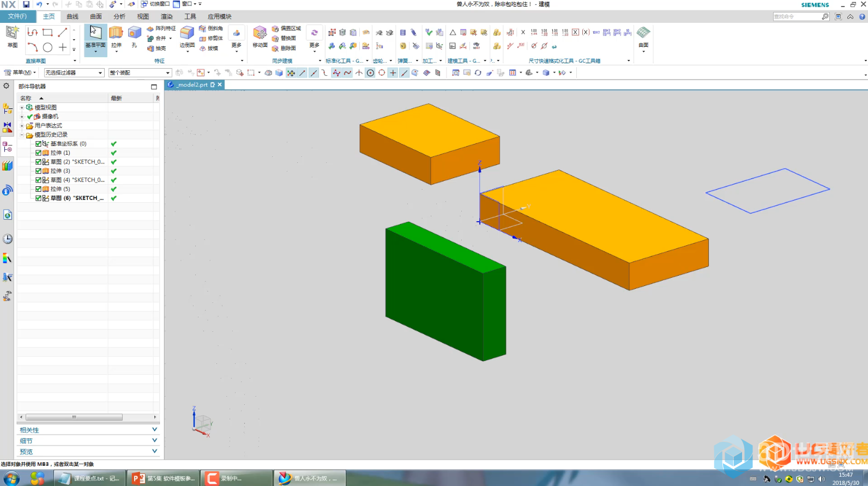Screen dimensions: 868x486
Task: Switch to the 曲线 ribbon tab
Action: pos(73,16)
